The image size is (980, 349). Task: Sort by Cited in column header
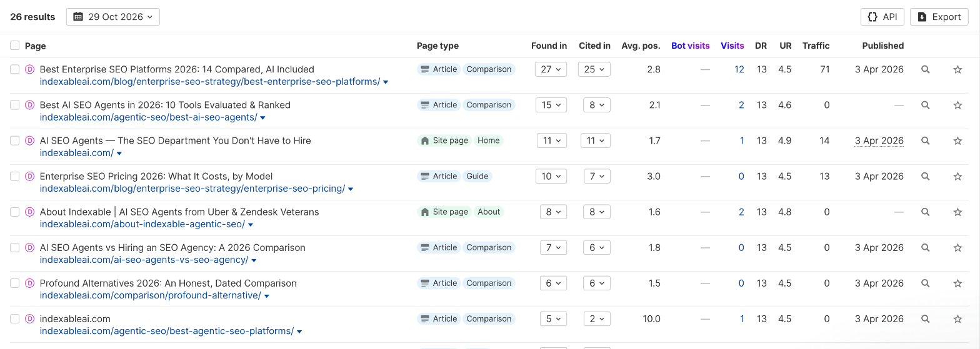[594, 46]
